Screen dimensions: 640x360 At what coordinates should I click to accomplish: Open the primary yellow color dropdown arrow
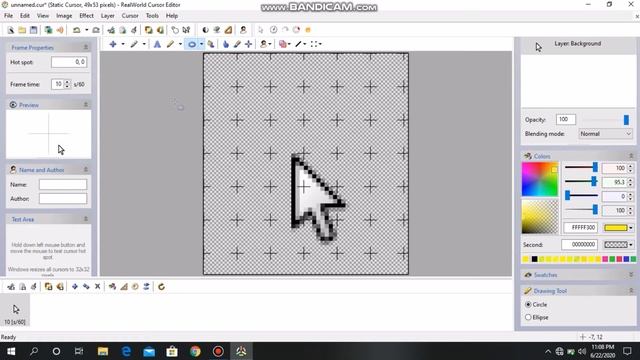pyautogui.click(x=631, y=228)
